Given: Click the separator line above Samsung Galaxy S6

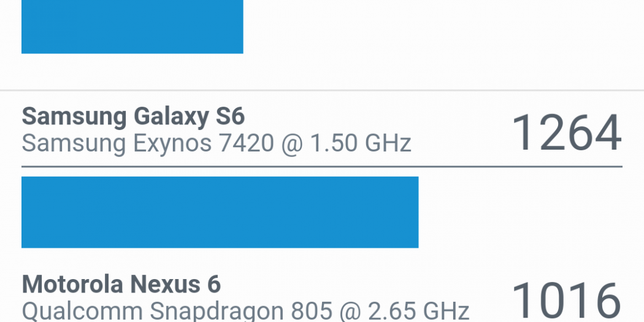Looking at the screenshot, I should (322, 91).
